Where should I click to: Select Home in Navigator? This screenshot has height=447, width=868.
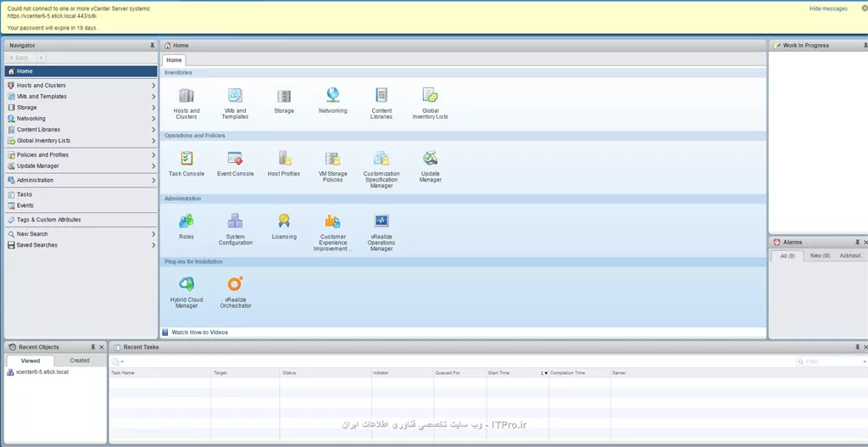coord(81,71)
